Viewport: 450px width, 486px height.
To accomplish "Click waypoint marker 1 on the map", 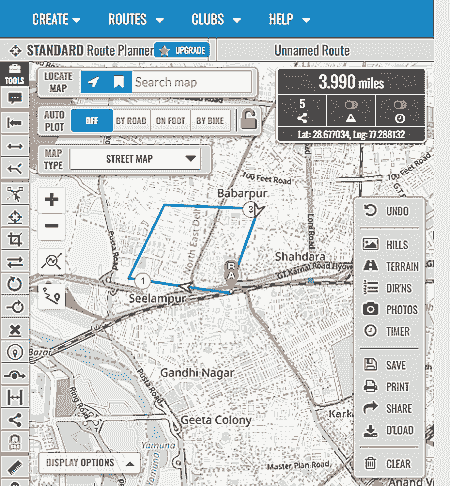I will click(143, 281).
